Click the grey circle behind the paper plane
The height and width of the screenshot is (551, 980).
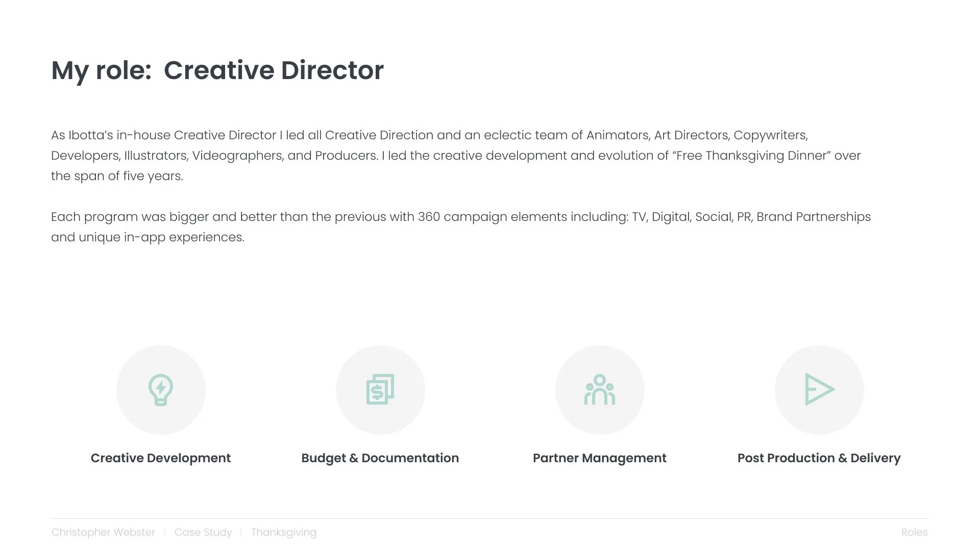(x=819, y=390)
